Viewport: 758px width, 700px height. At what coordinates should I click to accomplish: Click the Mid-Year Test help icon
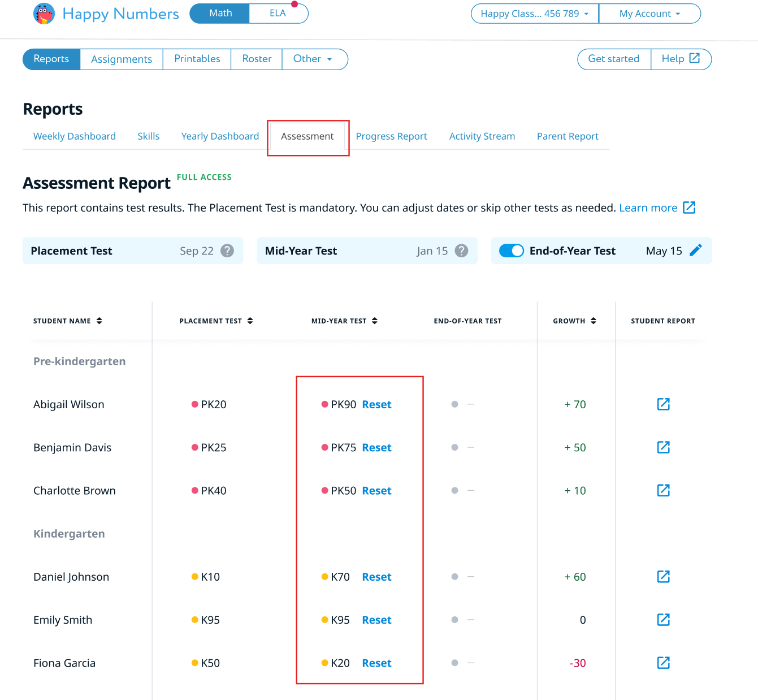(x=461, y=250)
